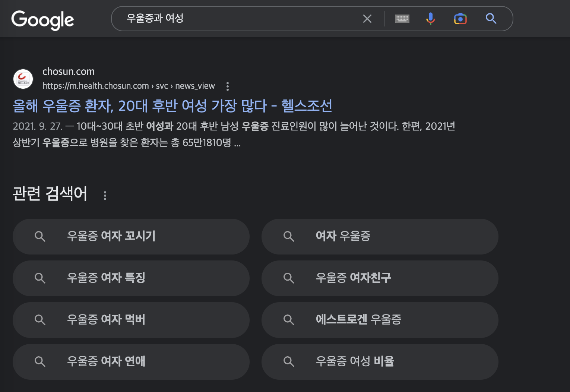The height and width of the screenshot is (392, 570).
Task: Start voice search with microphone icon
Action: [431, 19]
